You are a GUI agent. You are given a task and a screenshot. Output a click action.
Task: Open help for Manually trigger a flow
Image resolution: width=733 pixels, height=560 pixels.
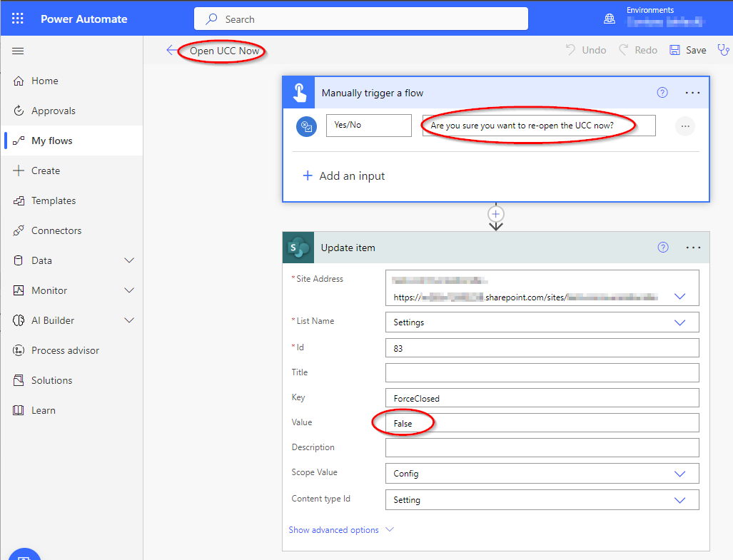click(662, 93)
